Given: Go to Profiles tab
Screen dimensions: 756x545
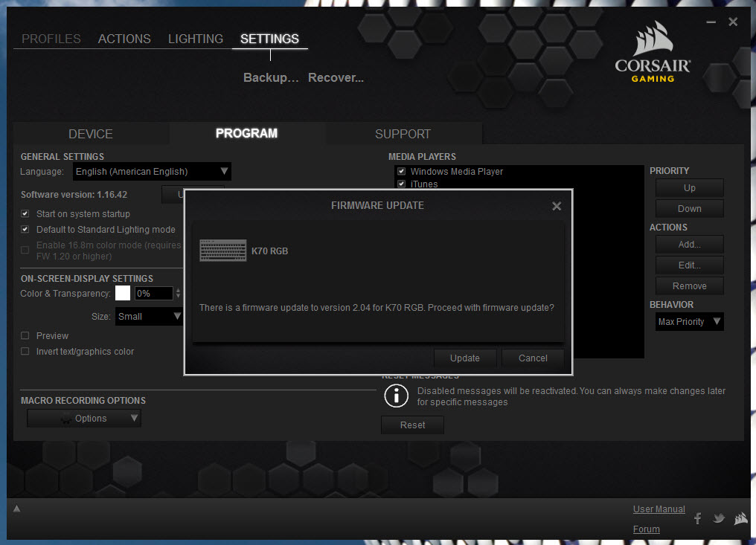Looking at the screenshot, I should point(51,39).
